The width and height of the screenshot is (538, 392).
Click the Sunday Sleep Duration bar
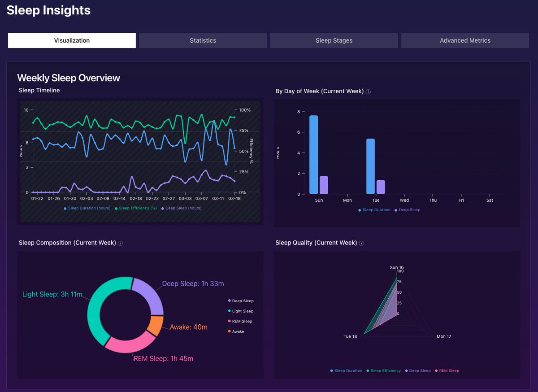point(313,155)
